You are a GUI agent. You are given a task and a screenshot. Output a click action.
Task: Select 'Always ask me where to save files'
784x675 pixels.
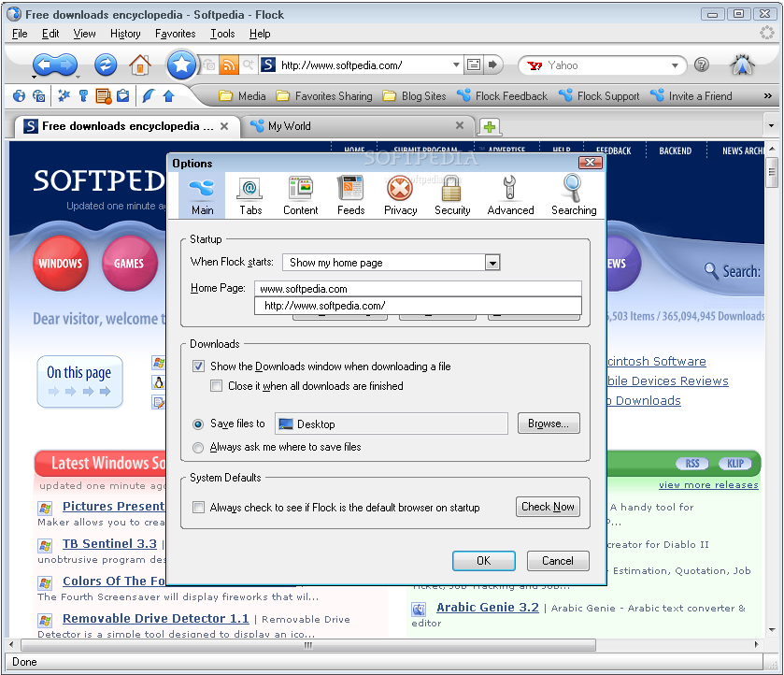198,447
